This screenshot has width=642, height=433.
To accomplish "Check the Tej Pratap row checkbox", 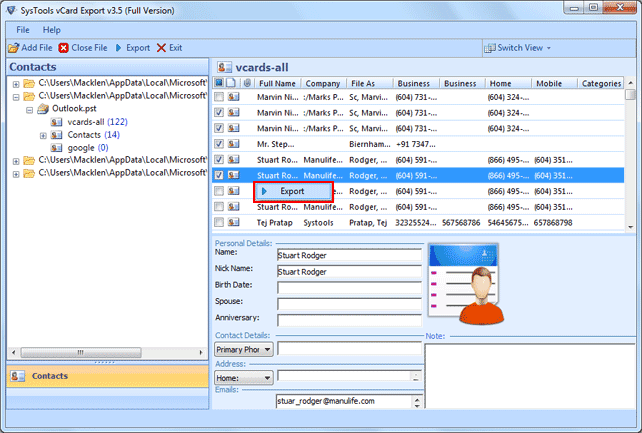I will (x=219, y=222).
